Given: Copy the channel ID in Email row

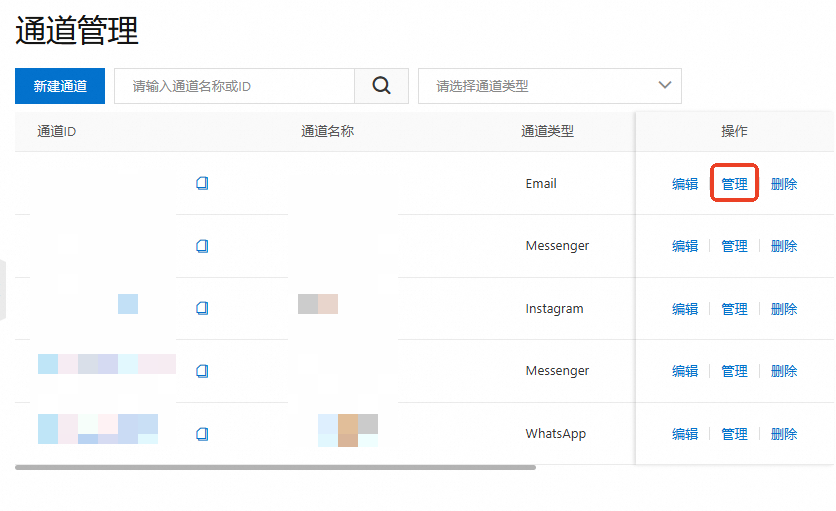Looking at the screenshot, I should pyautogui.click(x=202, y=183).
